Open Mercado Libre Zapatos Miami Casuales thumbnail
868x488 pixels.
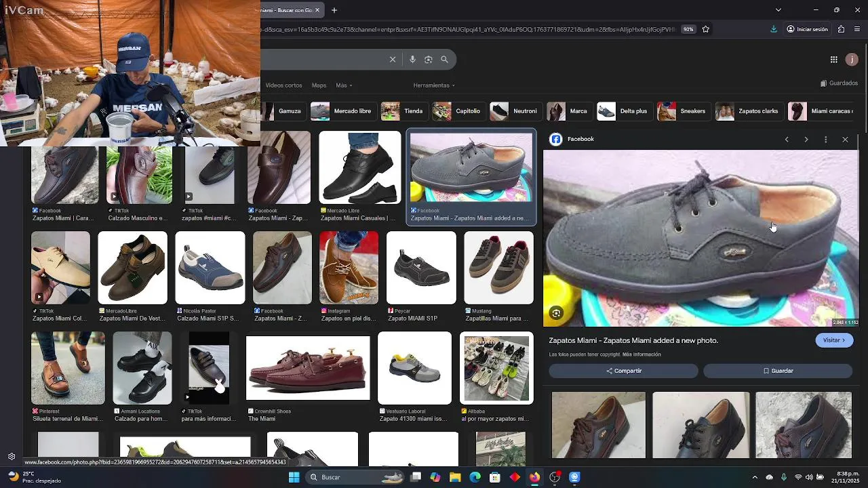359,167
